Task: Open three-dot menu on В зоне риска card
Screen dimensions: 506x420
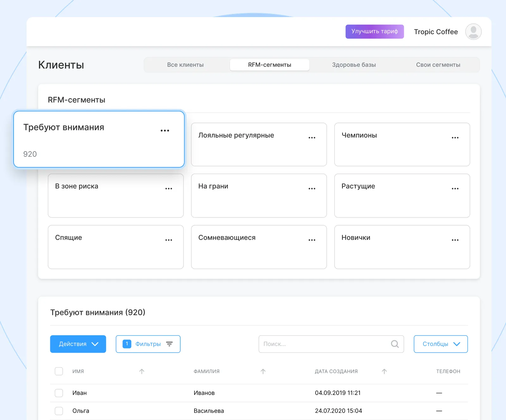Action: point(169,189)
